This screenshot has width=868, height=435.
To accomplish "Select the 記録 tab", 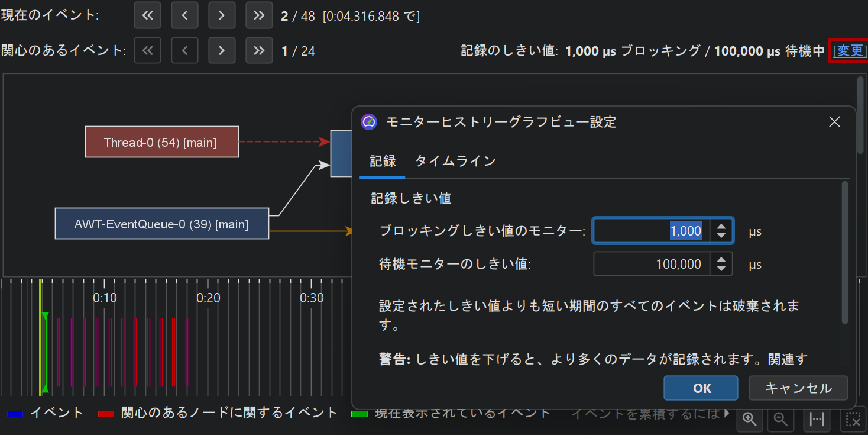I will [383, 161].
